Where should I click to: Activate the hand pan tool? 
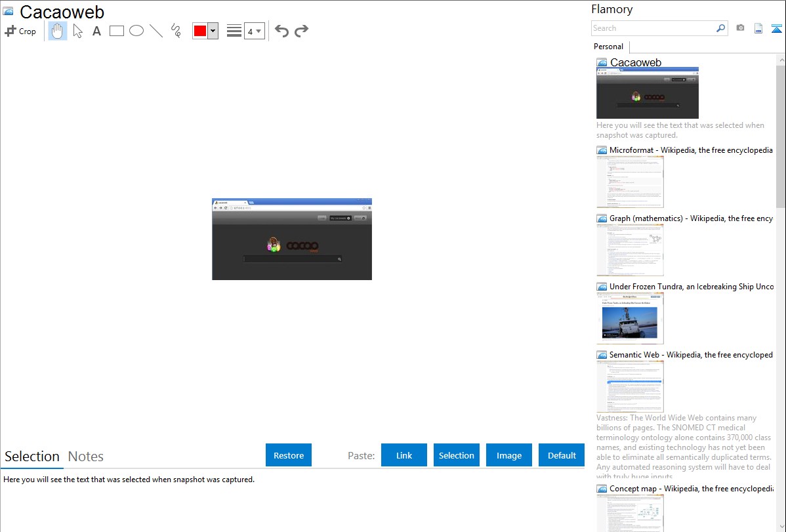pos(58,31)
